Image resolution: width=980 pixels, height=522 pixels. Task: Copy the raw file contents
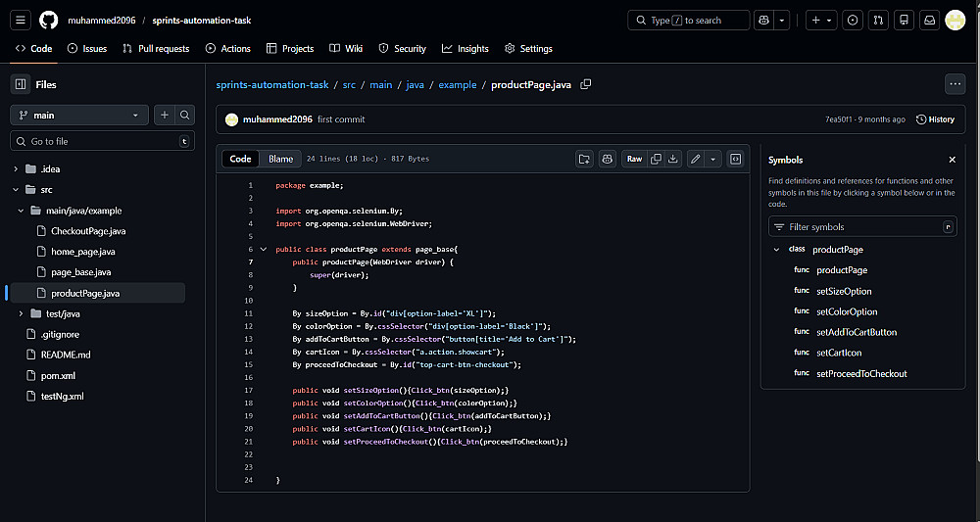pos(657,159)
